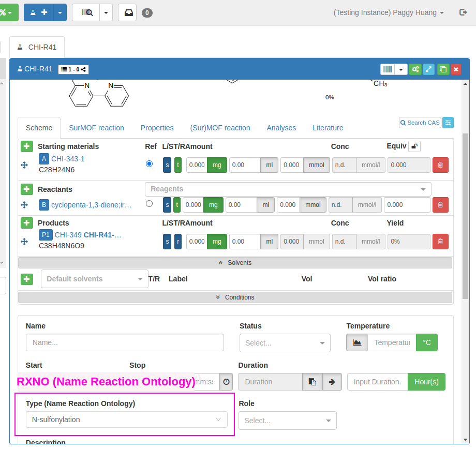The image size is (476, 449).
Task: Add a new starting material
Action: (27, 146)
